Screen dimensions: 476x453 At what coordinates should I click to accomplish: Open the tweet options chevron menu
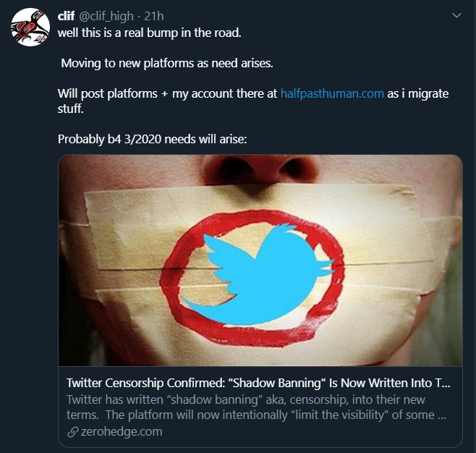(x=456, y=14)
